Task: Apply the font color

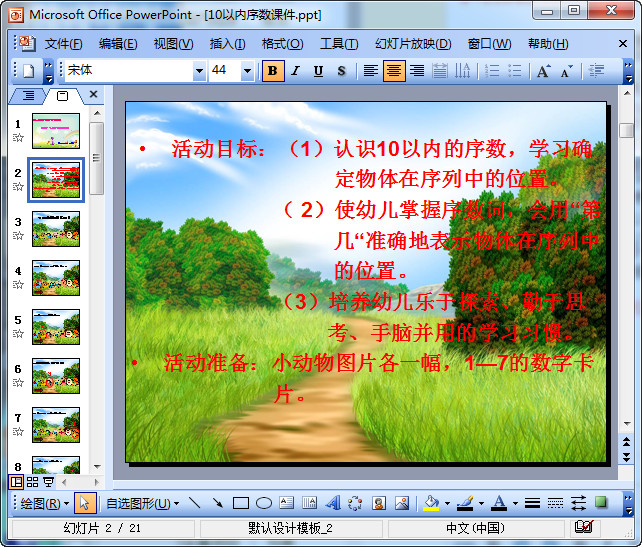Action: click(x=499, y=503)
